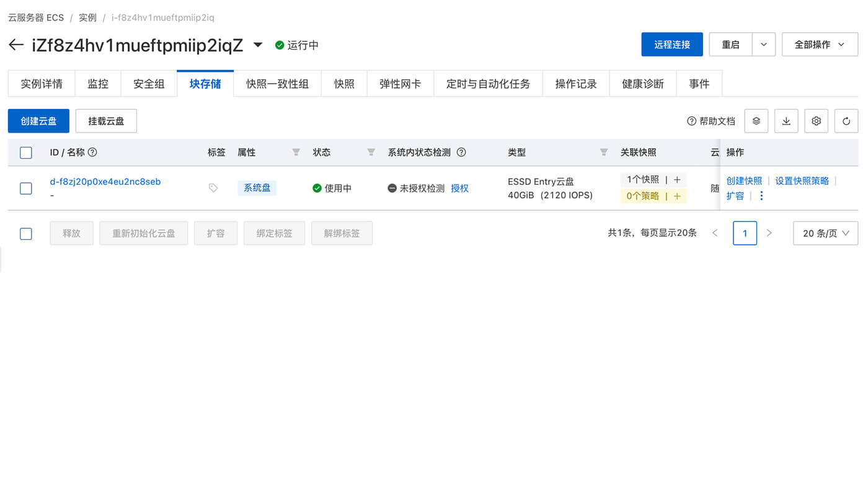Select the 块存储 tab

pyautogui.click(x=205, y=84)
